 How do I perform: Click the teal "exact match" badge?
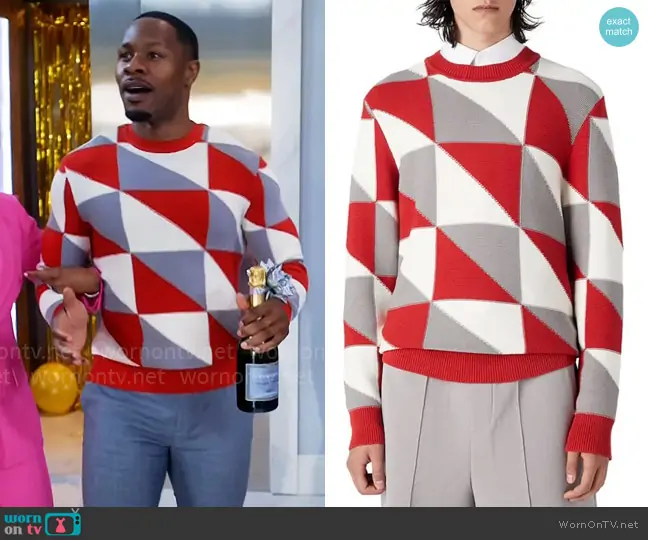[x=619, y=27]
